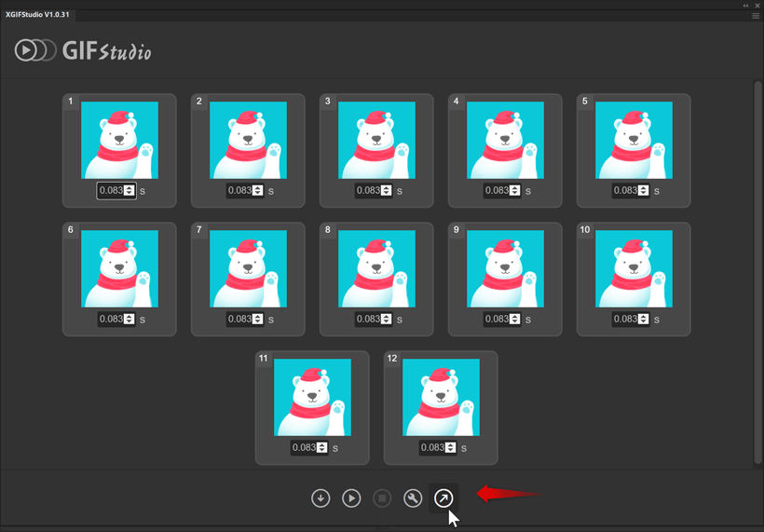Click frame 4 duration field
The width and height of the screenshot is (764, 532).
click(502, 190)
